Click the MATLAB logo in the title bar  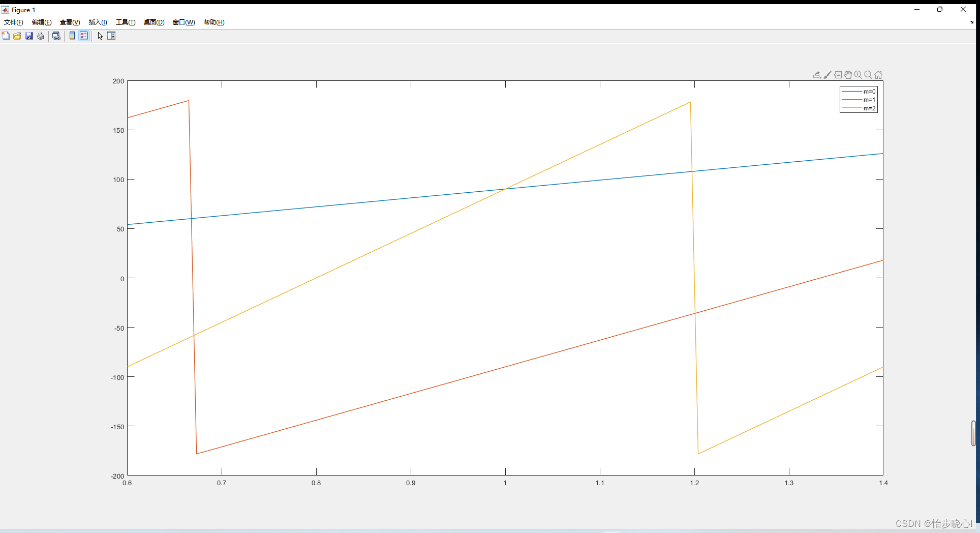[x=5, y=10]
